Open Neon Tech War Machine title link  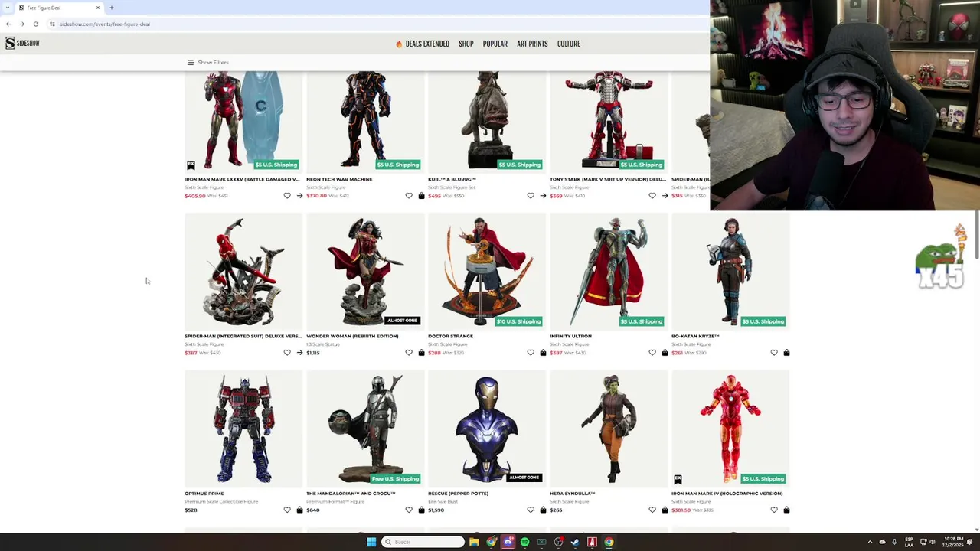pos(339,179)
